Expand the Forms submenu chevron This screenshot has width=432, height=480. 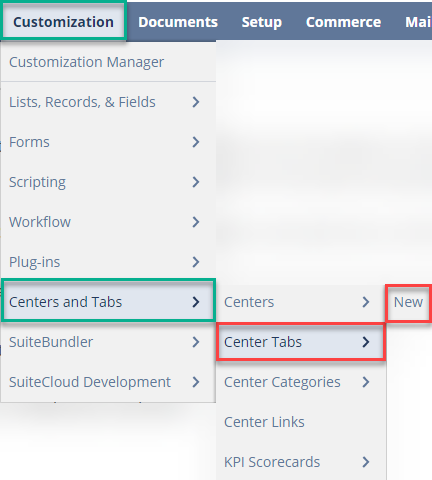pyautogui.click(x=196, y=142)
